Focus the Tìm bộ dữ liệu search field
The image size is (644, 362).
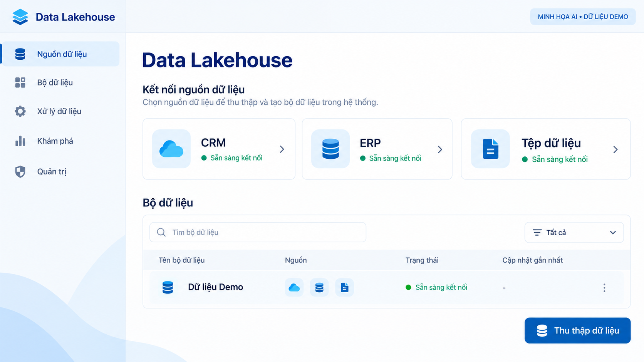tap(258, 232)
